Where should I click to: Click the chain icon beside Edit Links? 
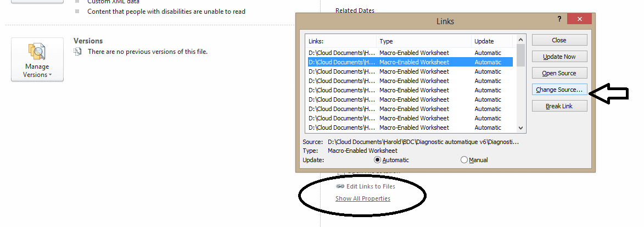coord(340,186)
